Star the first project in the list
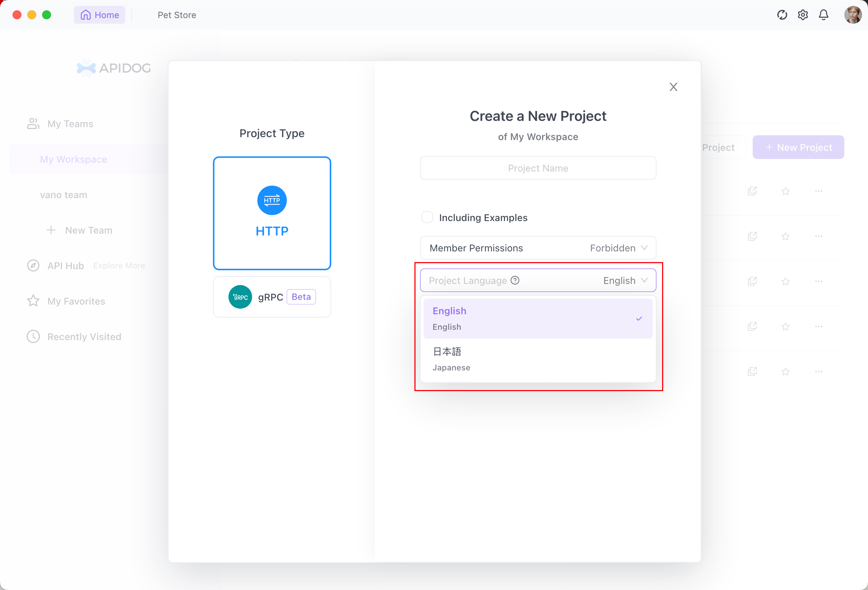 point(786,191)
